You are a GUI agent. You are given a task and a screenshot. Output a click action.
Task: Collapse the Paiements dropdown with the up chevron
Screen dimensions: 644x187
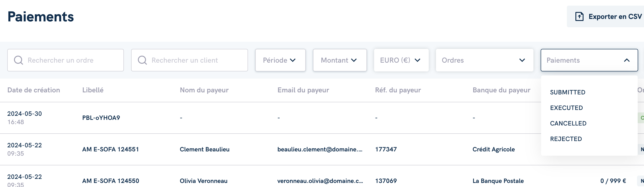[627, 60]
